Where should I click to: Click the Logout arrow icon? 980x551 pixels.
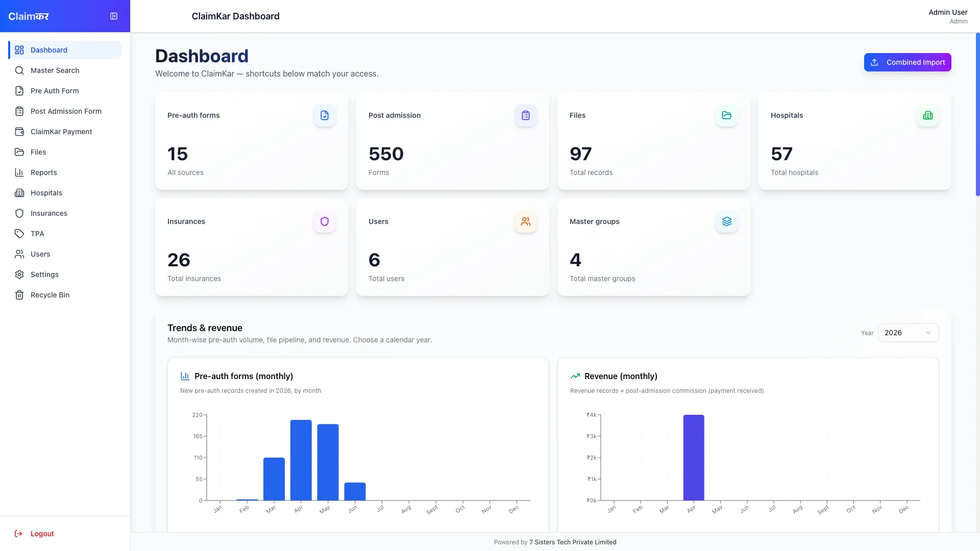point(18,534)
